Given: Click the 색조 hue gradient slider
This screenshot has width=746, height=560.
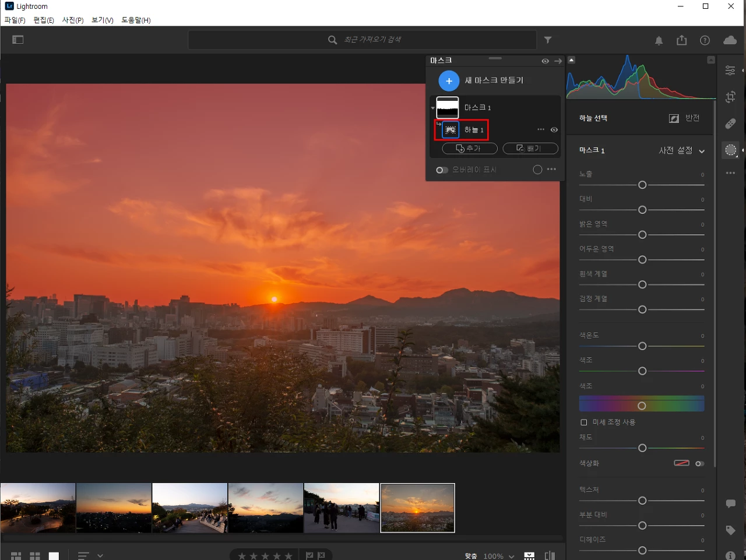Looking at the screenshot, I should point(642,404).
